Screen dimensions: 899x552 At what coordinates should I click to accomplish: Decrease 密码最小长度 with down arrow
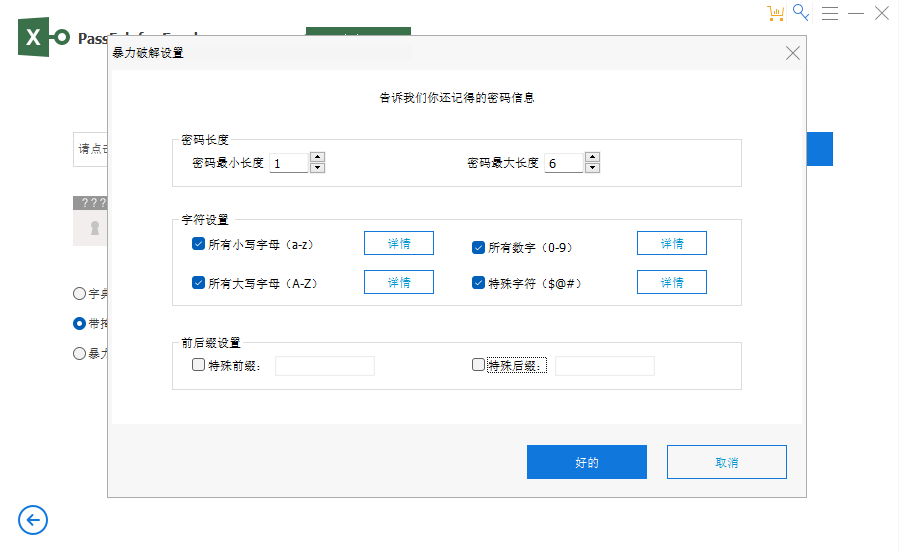[x=317, y=168]
